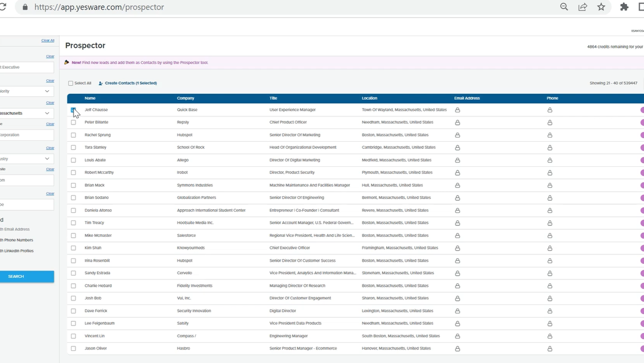Check the Rachel Sprung row checkbox
This screenshot has width=644, height=363.
point(74,135)
